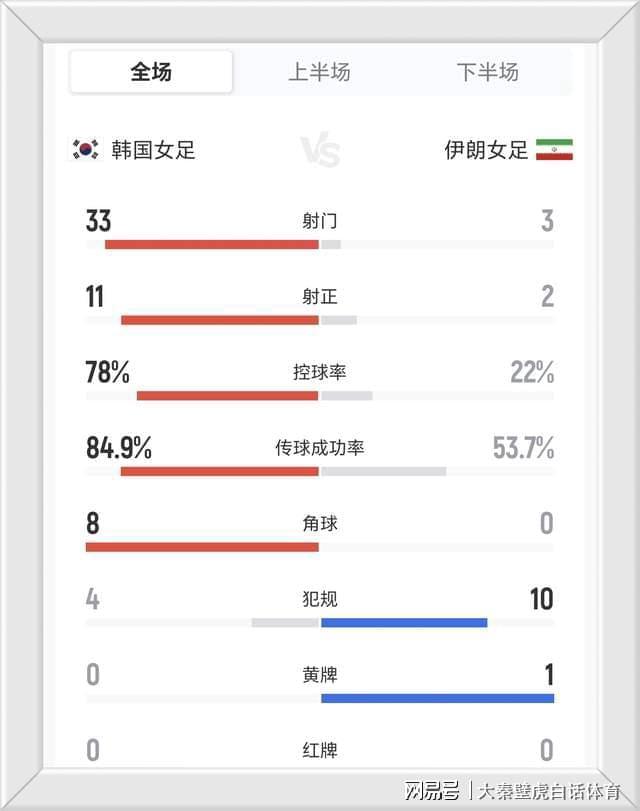Click Iran's 10 fouls value

pyautogui.click(x=541, y=599)
